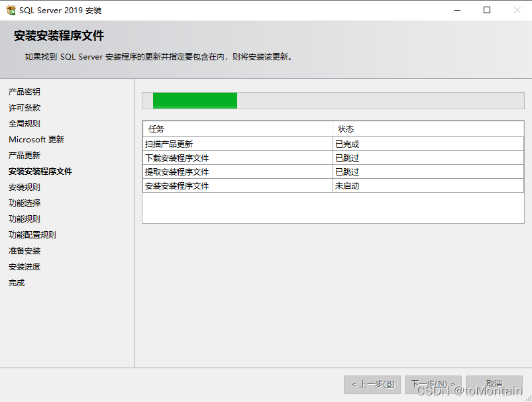Select the 扫描产品更新 task row

pos(333,144)
